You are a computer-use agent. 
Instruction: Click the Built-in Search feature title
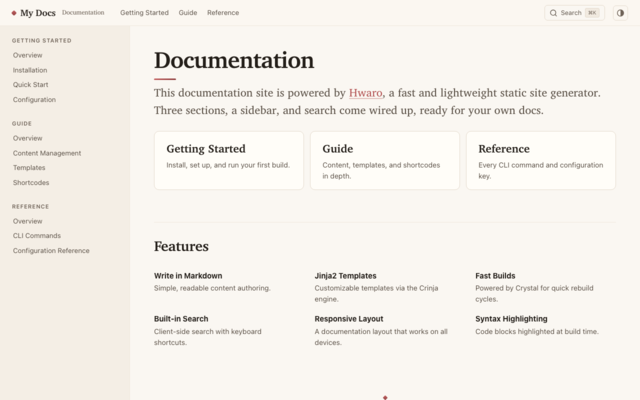181,319
